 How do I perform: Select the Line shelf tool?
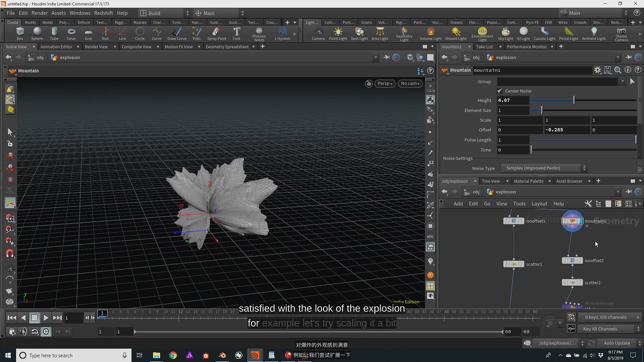click(122, 34)
